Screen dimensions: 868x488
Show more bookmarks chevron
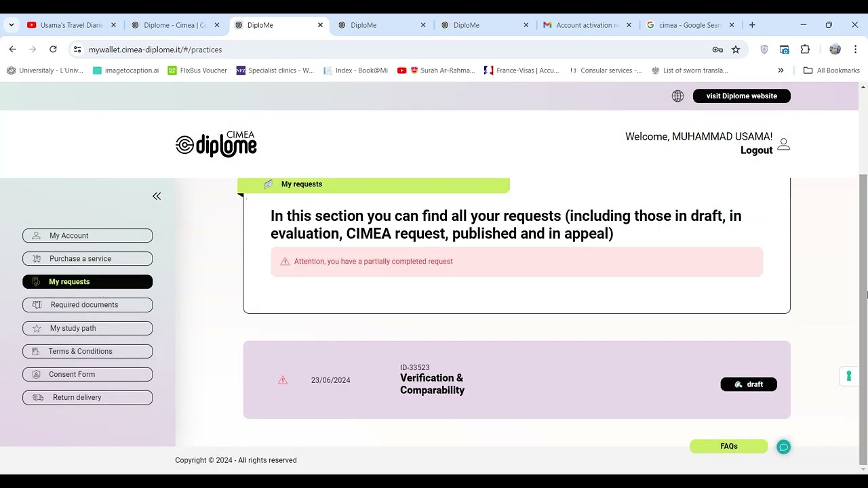click(x=781, y=70)
